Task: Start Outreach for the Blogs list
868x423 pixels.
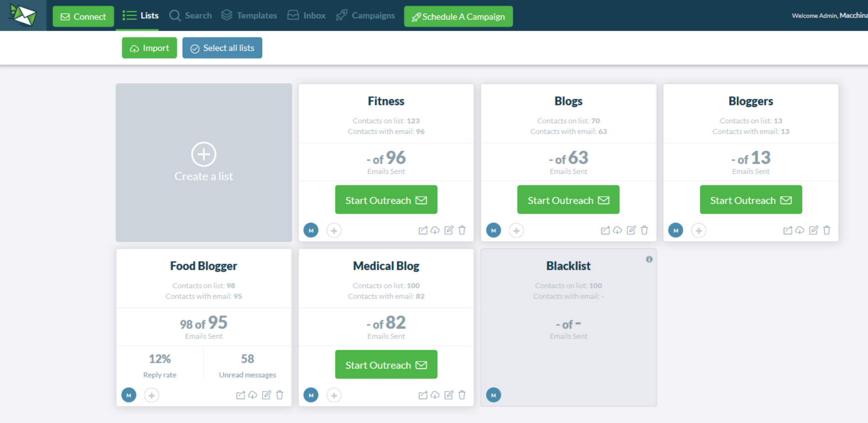Action: tap(568, 200)
